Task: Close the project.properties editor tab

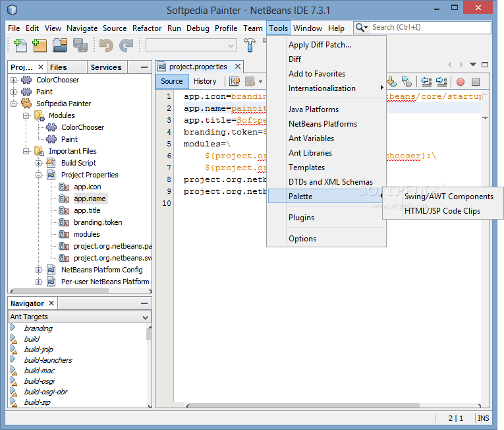Action: [x=238, y=67]
